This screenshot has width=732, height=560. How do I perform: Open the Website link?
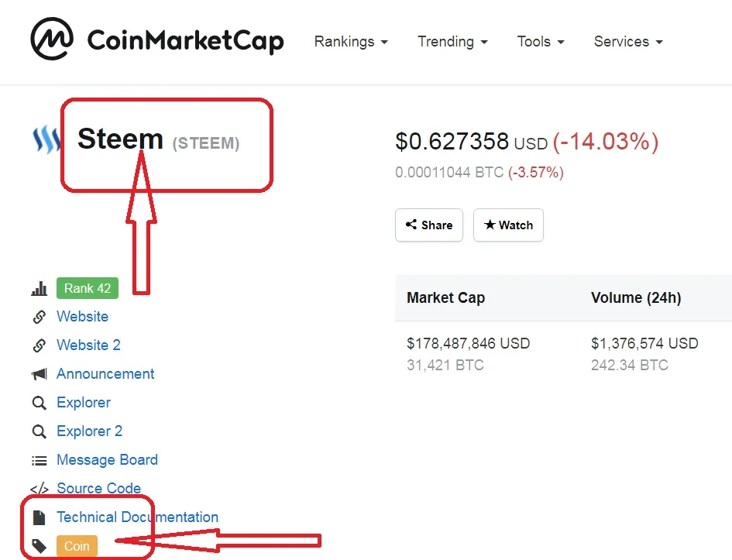tap(83, 316)
